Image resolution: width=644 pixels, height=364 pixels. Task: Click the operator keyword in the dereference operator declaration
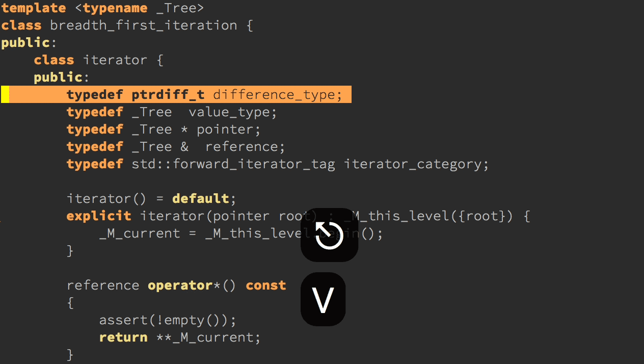pyautogui.click(x=180, y=285)
